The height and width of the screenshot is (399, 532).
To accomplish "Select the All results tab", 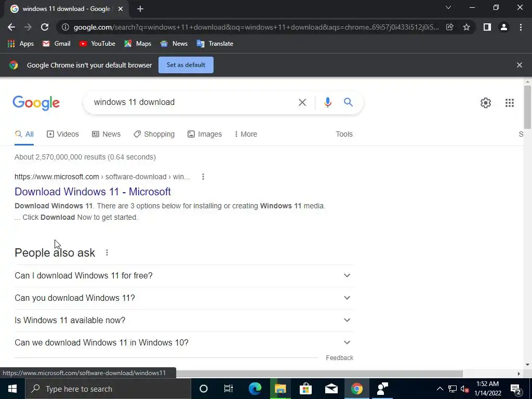I will 24,134.
